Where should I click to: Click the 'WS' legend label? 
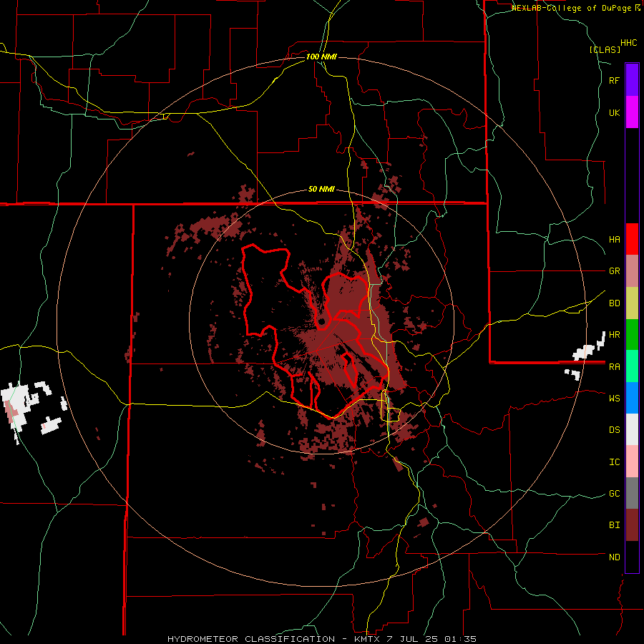tap(615, 399)
